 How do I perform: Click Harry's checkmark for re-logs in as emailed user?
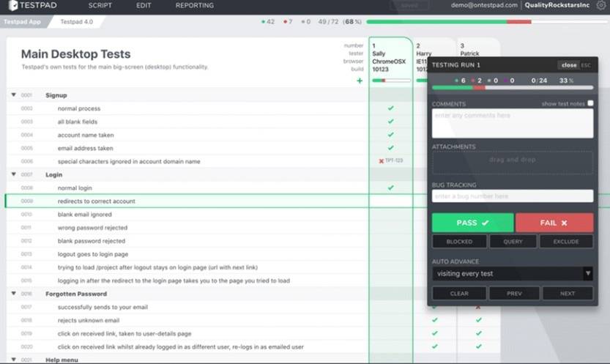point(434,346)
